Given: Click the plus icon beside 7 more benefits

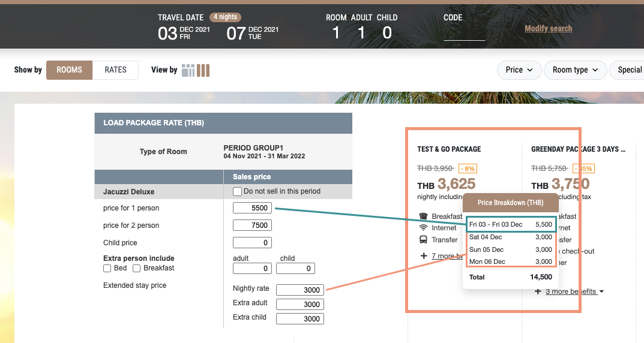Looking at the screenshot, I should click(424, 256).
